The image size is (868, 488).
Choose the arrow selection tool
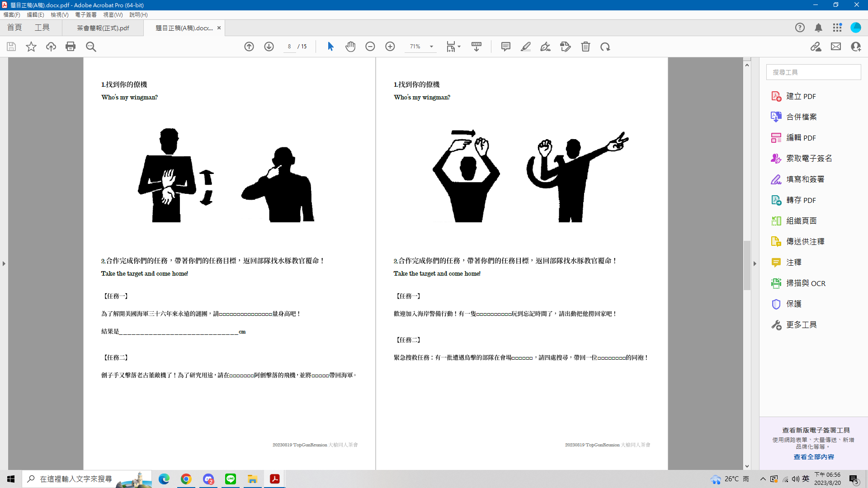click(x=330, y=47)
